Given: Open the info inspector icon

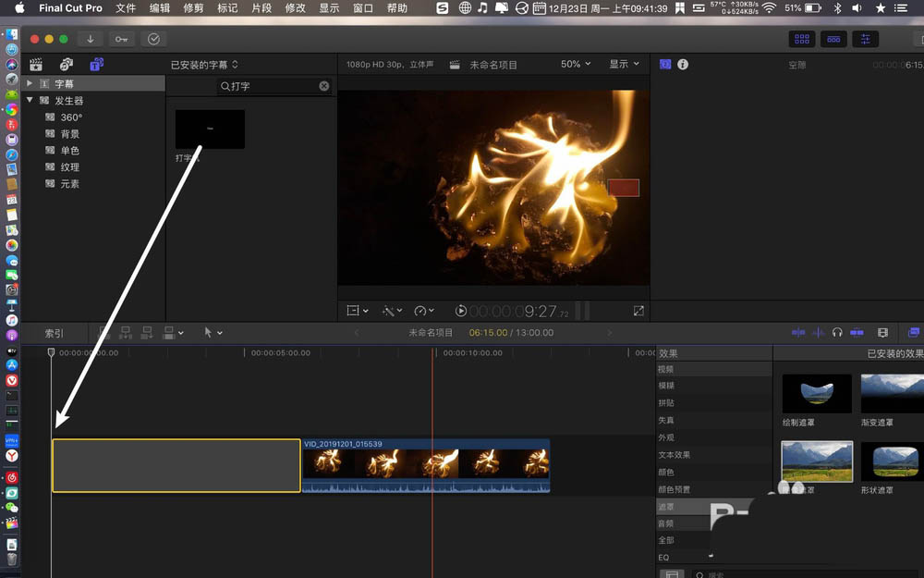Looking at the screenshot, I should click(683, 65).
